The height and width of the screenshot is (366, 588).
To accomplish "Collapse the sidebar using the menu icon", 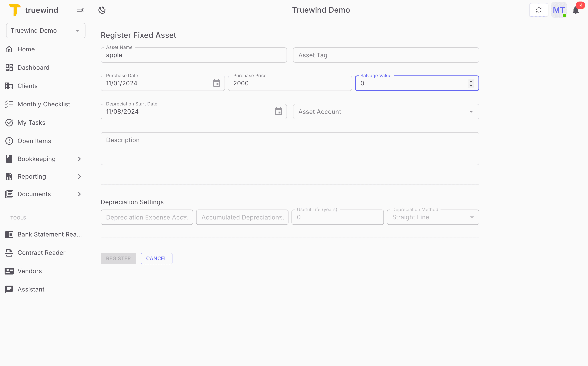I will pyautogui.click(x=80, y=10).
